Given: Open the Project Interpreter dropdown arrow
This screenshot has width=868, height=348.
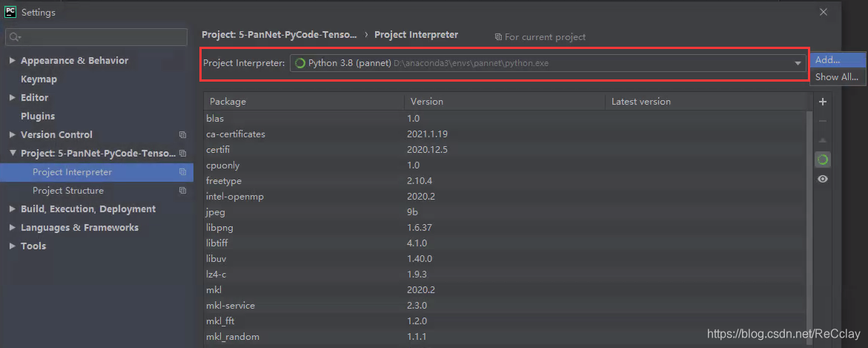Looking at the screenshot, I should click(798, 63).
